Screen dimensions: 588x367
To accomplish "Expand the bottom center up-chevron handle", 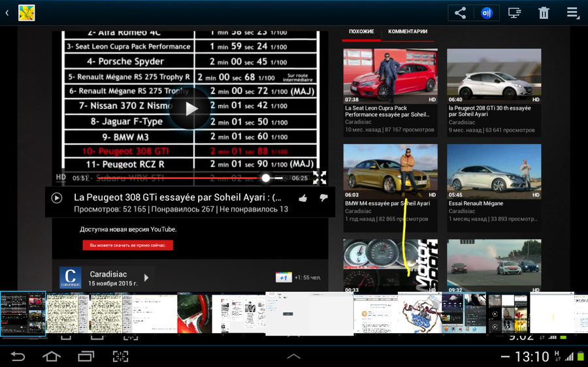I will (x=293, y=357).
